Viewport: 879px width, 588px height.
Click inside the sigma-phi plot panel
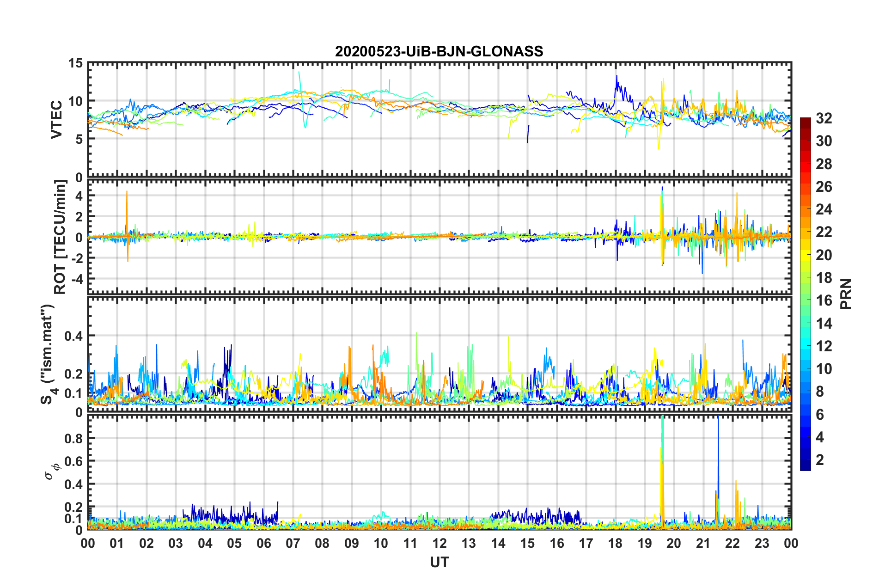439,472
